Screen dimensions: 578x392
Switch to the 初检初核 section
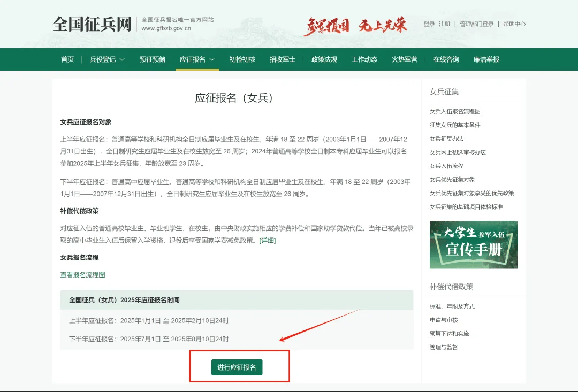tap(242, 59)
